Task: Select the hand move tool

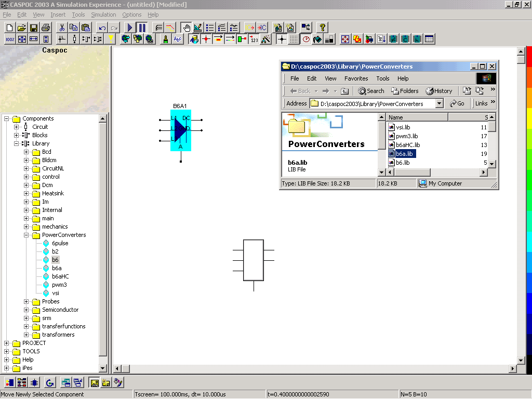Action: [x=186, y=28]
